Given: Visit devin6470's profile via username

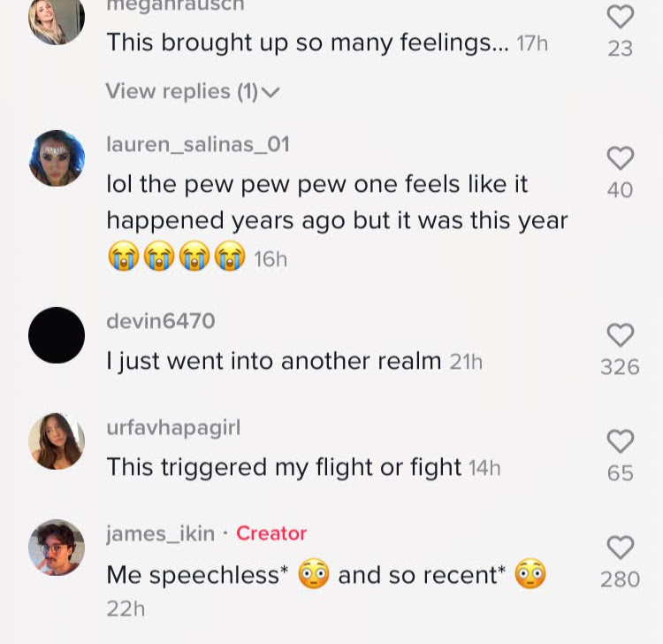Looking at the screenshot, I should pyautogui.click(x=160, y=321).
